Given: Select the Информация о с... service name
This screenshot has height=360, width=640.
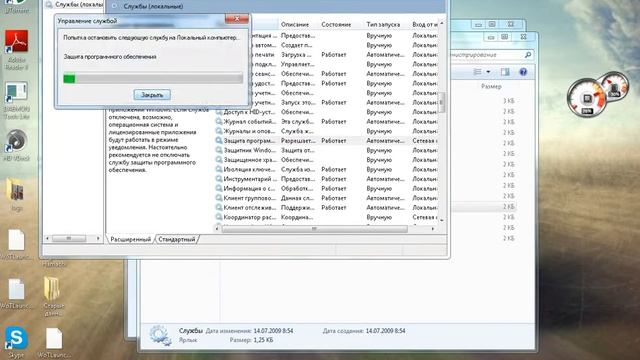Looking at the screenshot, I should coord(249,189).
